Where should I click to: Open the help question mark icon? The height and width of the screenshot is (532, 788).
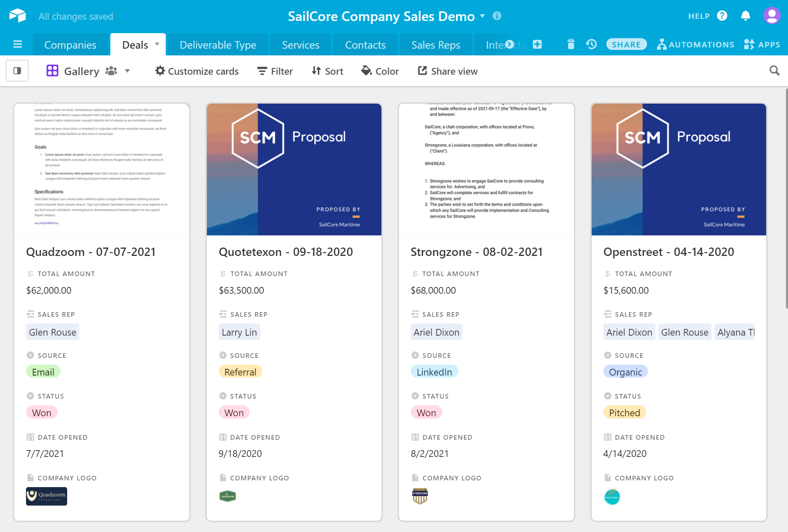[x=722, y=16]
